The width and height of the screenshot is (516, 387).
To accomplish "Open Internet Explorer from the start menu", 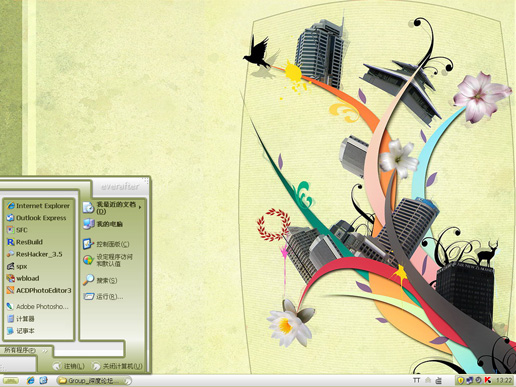I will 38,206.
